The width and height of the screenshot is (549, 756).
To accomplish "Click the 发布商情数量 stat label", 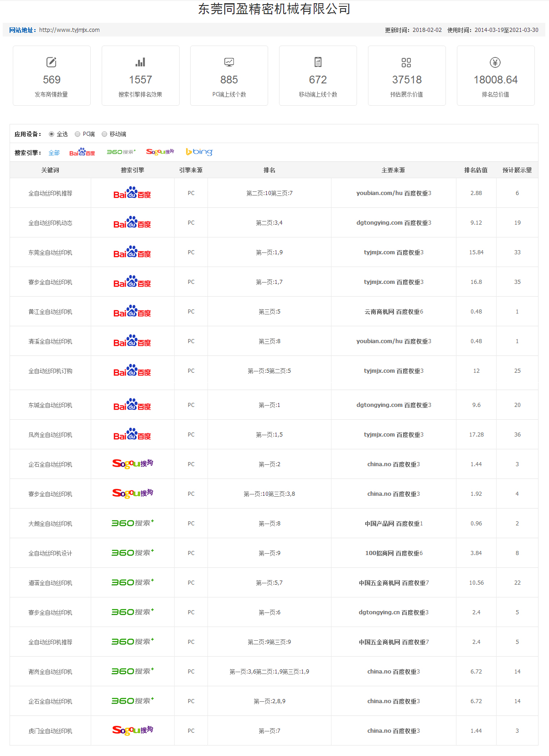I will pyautogui.click(x=52, y=94).
